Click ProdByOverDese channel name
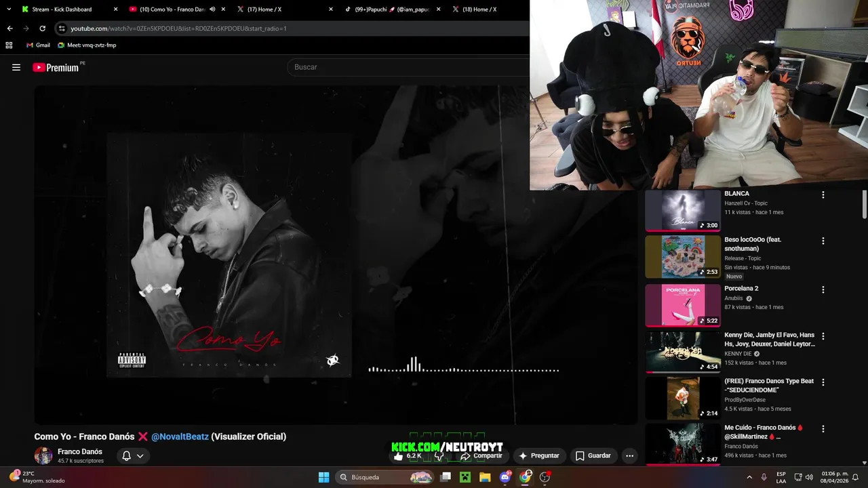Image resolution: width=868 pixels, height=488 pixels. click(747, 400)
